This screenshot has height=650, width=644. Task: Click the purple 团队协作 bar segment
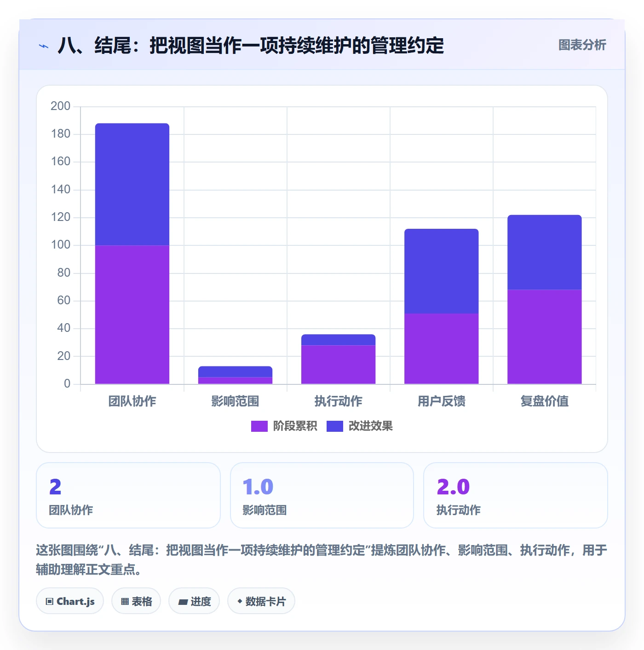(132, 314)
